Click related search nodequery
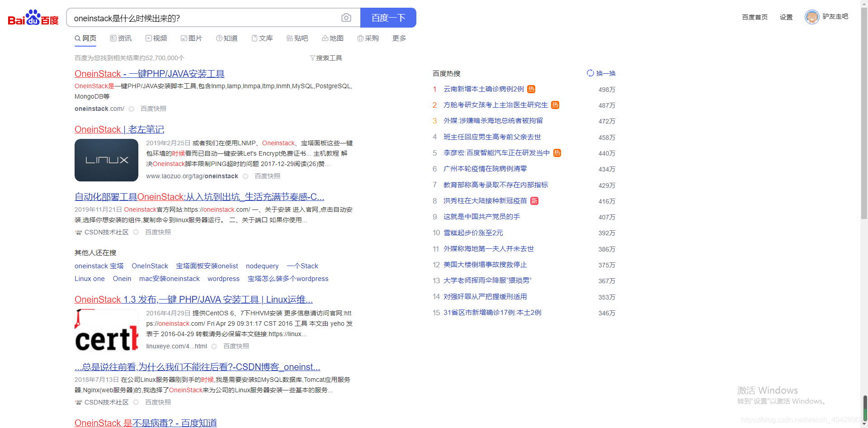 pos(262,266)
